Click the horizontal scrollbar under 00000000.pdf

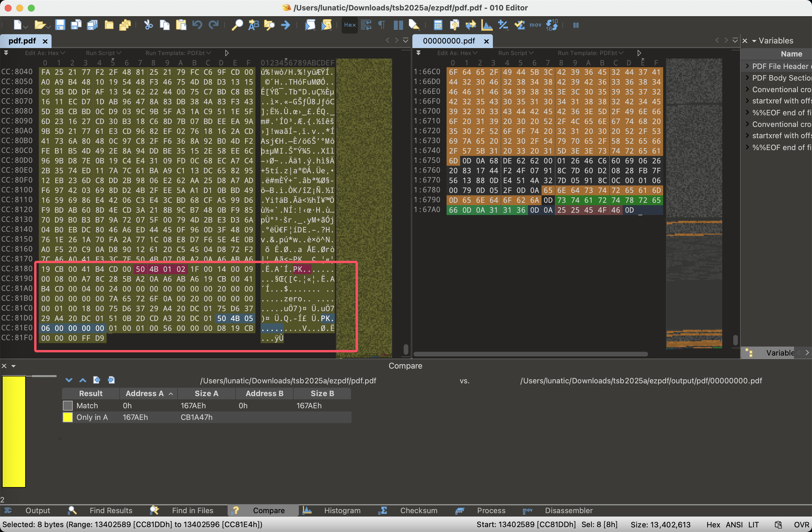coord(530,354)
